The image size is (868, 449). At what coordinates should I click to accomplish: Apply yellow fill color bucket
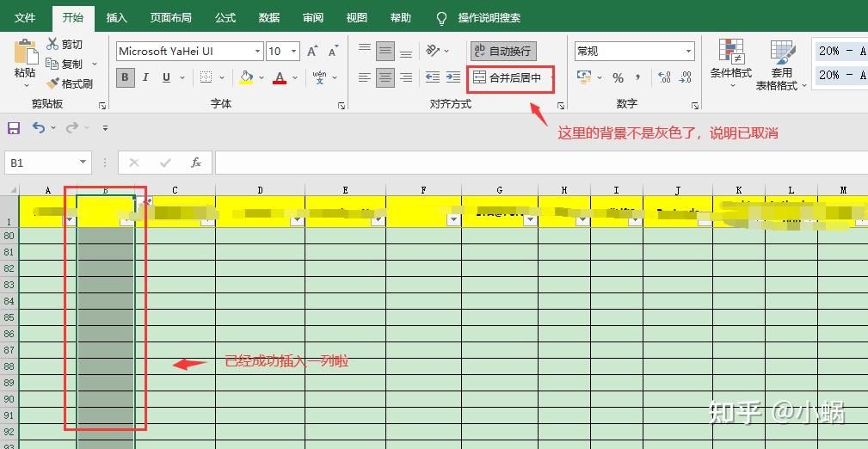[246, 77]
